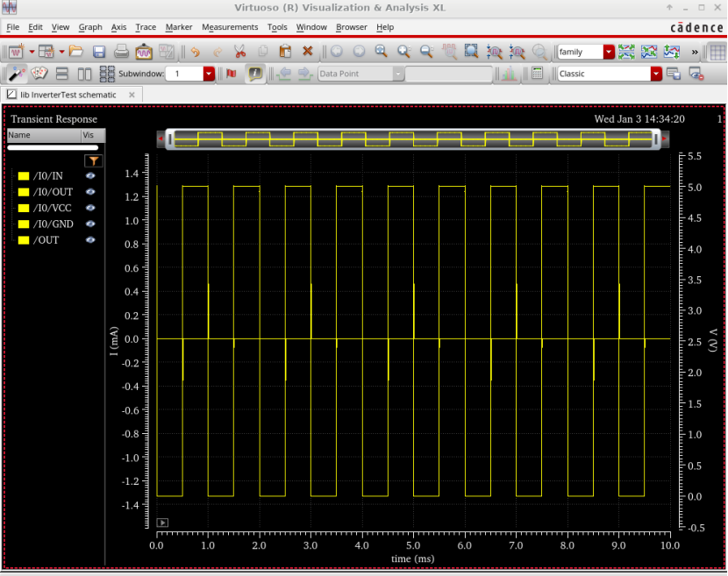Open the calculator tool icon
The image size is (728, 576).
(538, 74)
